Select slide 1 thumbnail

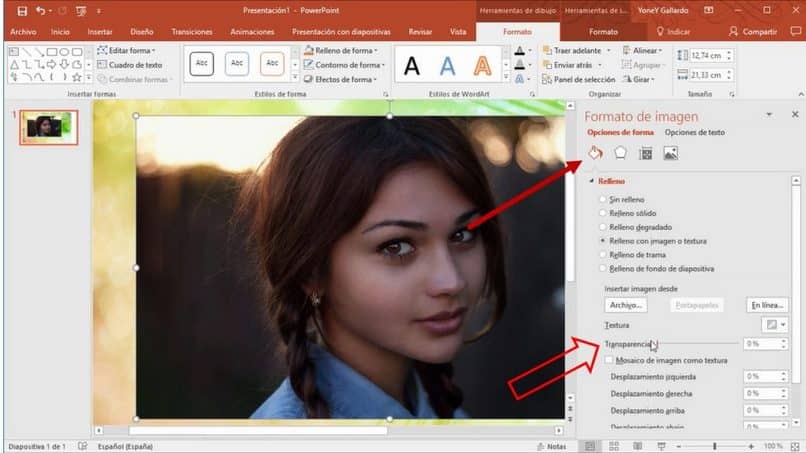48,127
